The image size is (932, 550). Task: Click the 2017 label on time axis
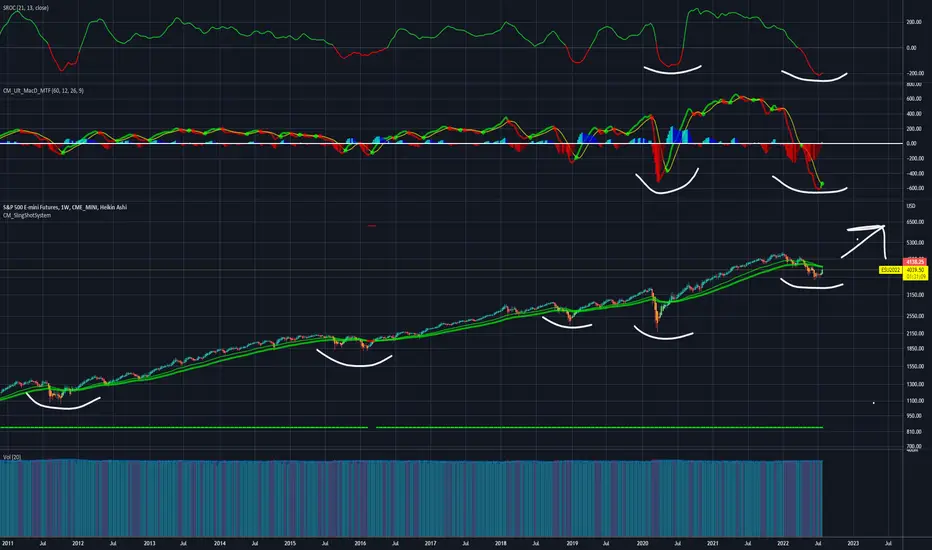coord(430,543)
